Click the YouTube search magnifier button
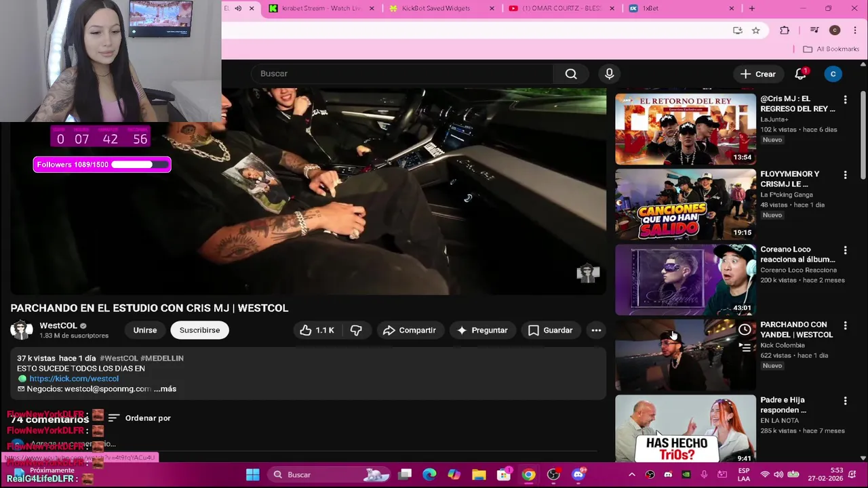Screen dimensions: 868x488 click(571, 74)
